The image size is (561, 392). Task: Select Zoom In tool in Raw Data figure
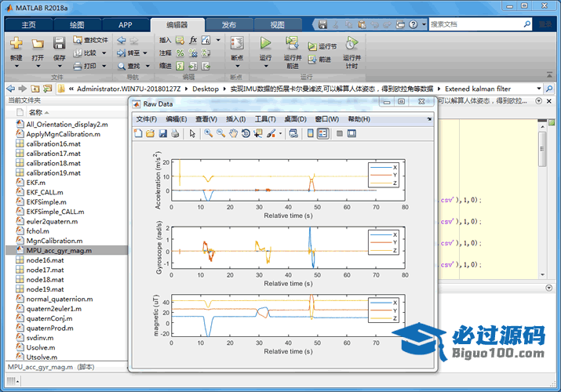click(x=209, y=133)
